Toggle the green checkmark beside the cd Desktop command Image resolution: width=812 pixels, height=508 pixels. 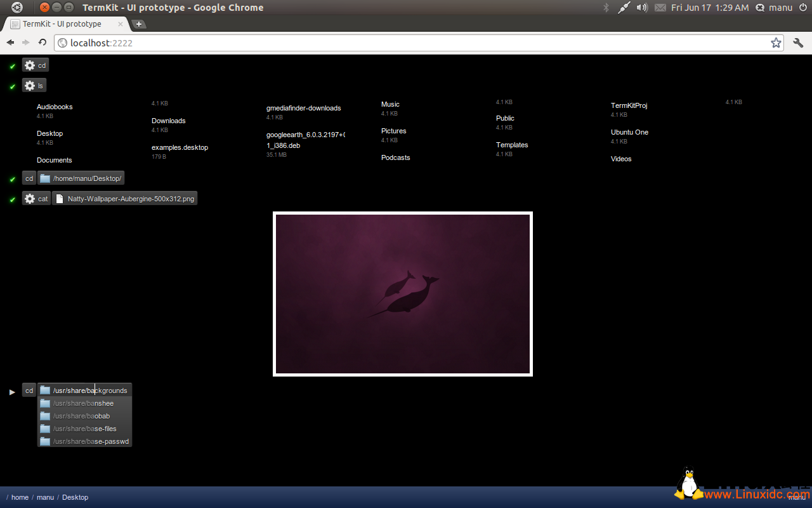pyautogui.click(x=12, y=178)
